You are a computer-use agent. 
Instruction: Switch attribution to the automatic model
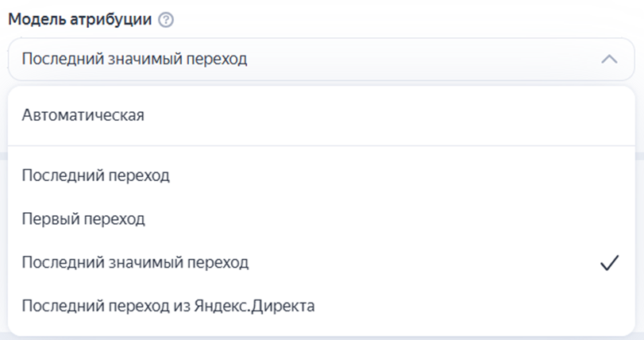click(83, 115)
